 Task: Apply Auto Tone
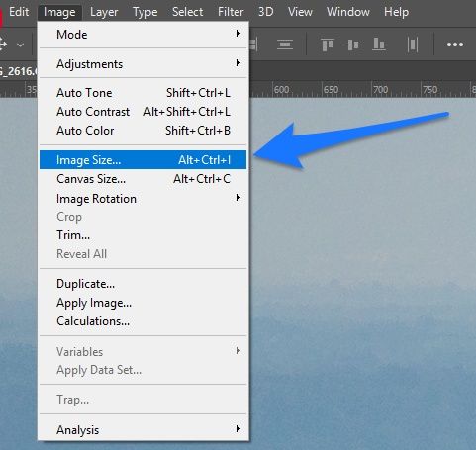pos(143,93)
